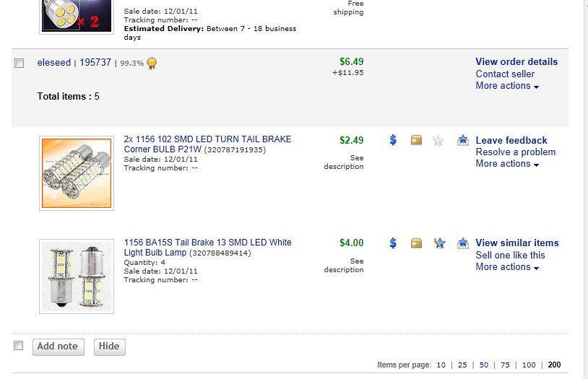Click the paid dollar icon for $2.49 item
This screenshot has width=588, height=379.
pos(393,140)
